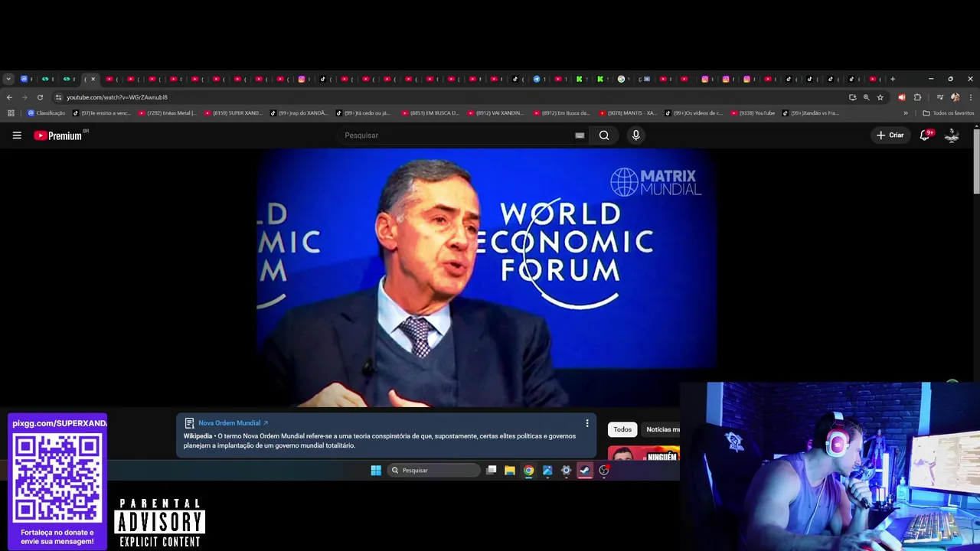Open a new browser tab
Image resolution: width=980 pixels, height=551 pixels.
click(x=893, y=79)
